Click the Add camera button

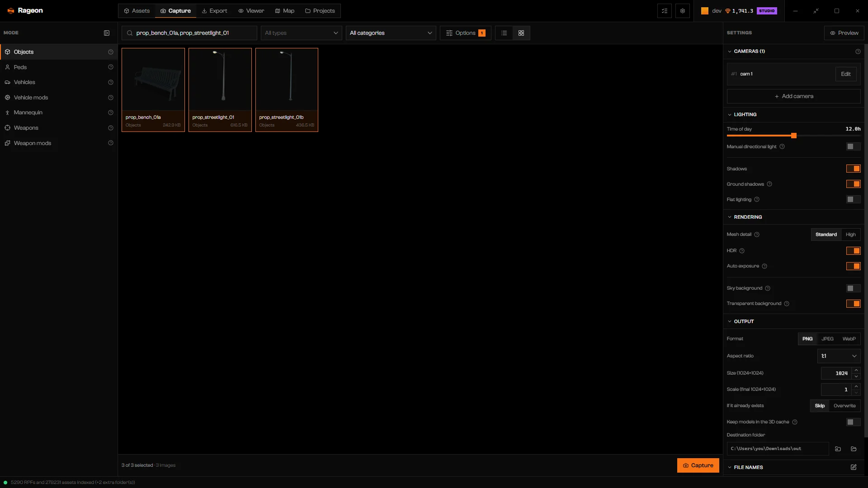[x=794, y=96]
